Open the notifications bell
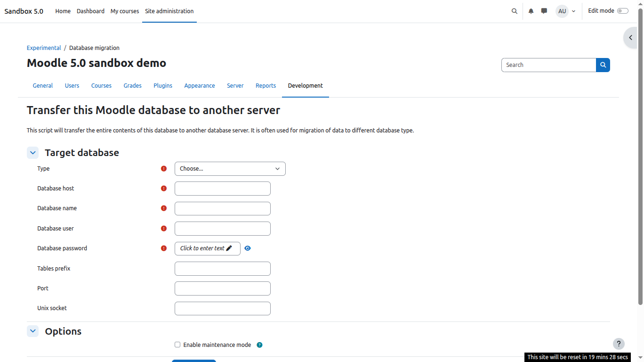The image size is (644, 362). (x=531, y=11)
